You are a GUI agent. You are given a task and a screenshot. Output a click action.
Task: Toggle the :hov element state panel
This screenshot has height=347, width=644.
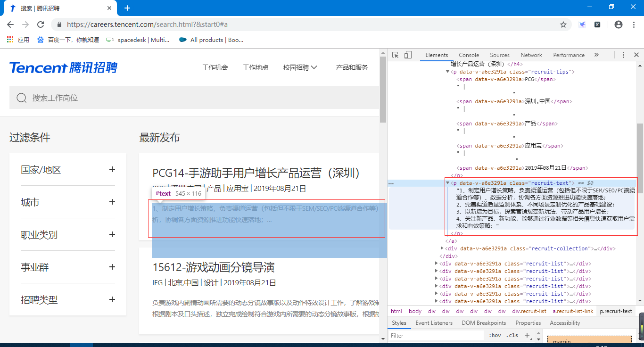point(495,336)
